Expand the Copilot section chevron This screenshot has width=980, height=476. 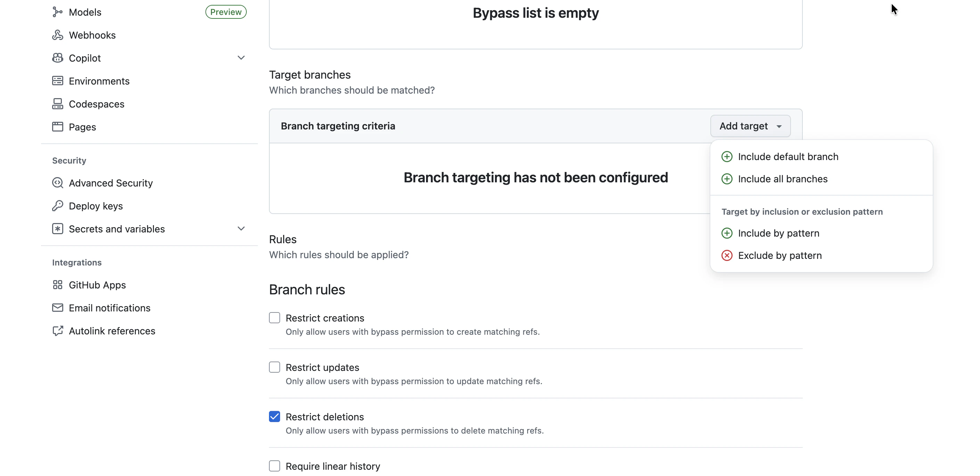241,58
